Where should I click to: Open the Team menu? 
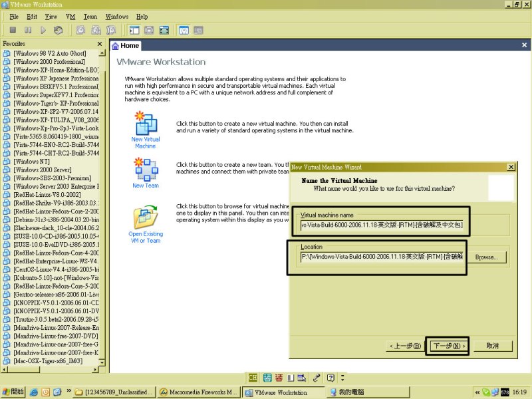click(x=90, y=16)
